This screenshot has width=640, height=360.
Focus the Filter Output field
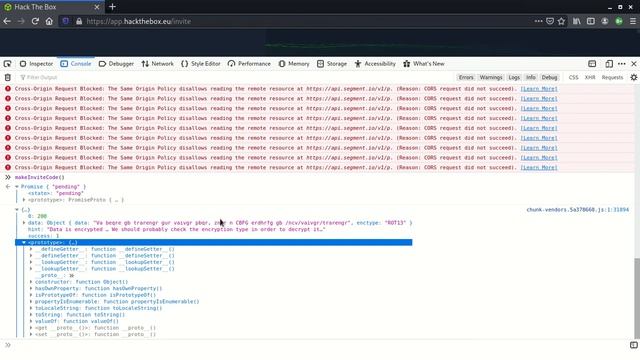[237, 77]
